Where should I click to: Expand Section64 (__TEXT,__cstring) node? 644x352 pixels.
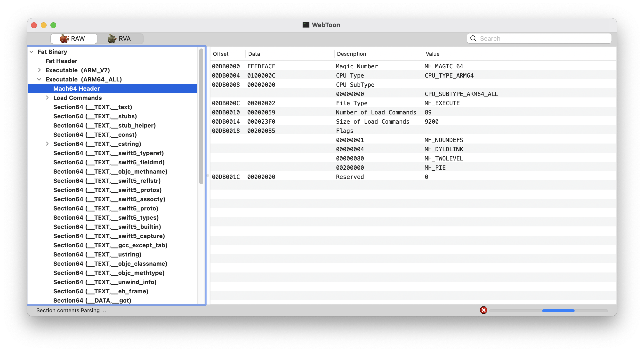point(47,144)
